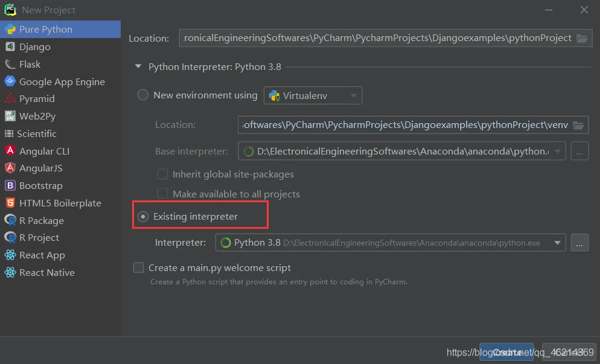Screen dimensions: 600x364
Task: Select the New environment using radio button
Action: tap(142, 95)
